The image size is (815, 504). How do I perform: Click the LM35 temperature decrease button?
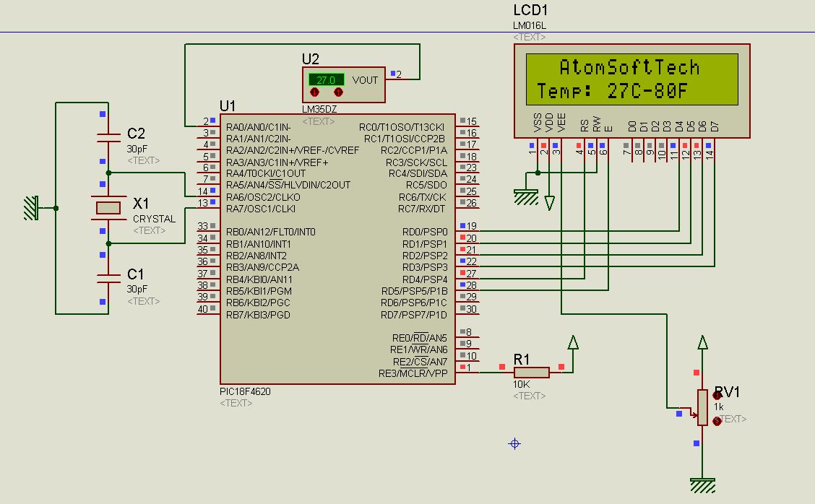click(314, 92)
